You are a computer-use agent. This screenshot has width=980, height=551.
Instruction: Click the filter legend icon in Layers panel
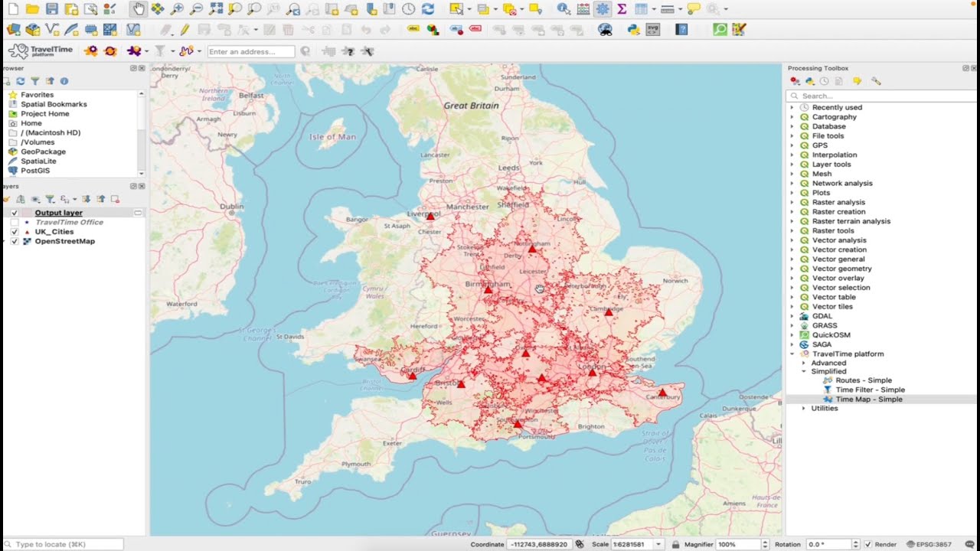[50, 199]
